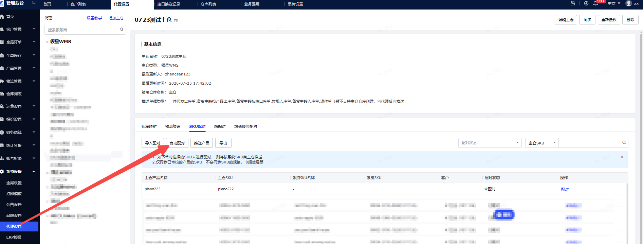Expand the 全局订单 menu chevron
This screenshot has width=644, height=244.
click(34, 42)
